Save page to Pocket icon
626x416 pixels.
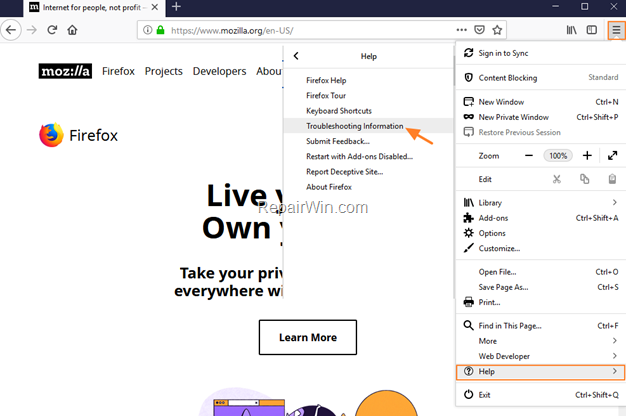(x=479, y=30)
